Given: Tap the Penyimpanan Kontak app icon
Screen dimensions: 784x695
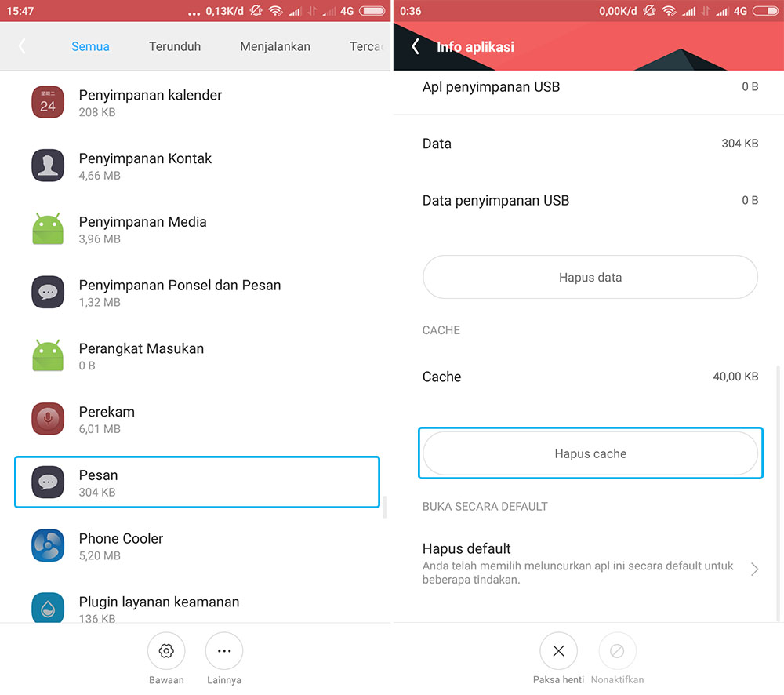Looking at the screenshot, I should (x=48, y=166).
